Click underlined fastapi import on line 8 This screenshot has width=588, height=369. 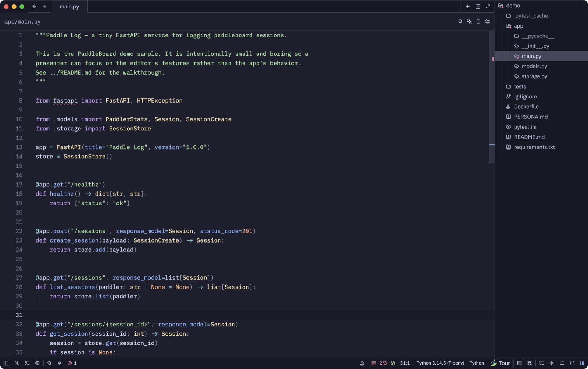coord(65,100)
